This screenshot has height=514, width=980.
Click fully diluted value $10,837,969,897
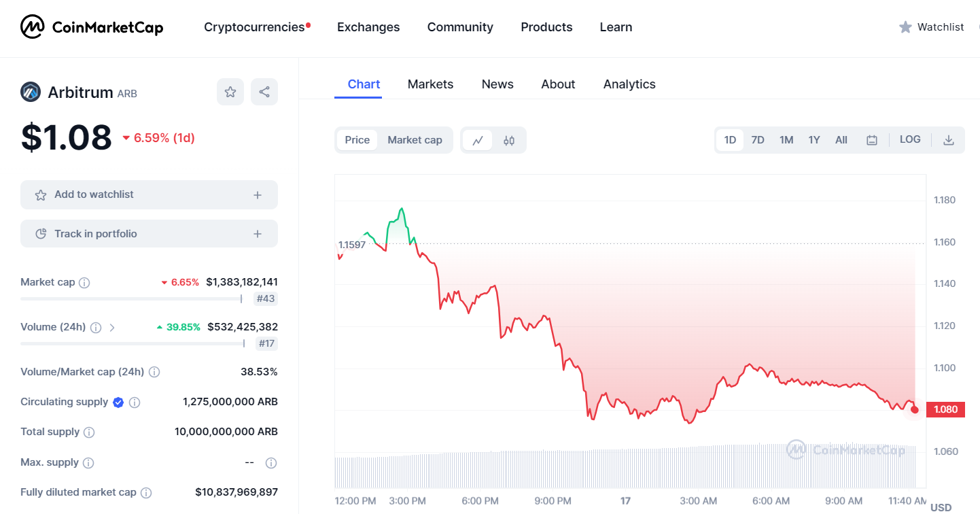coord(237,492)
